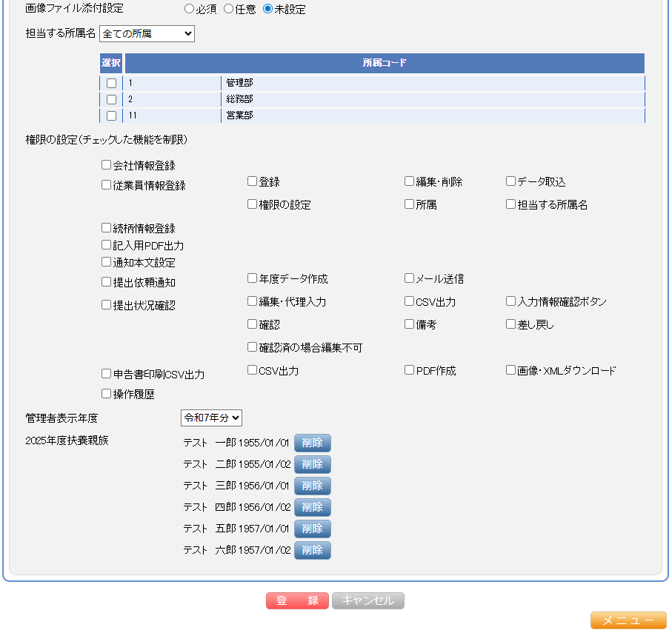
Task: Delete dependent テスト 一郎
Action: pyautogui.click(x=312, y=443)
